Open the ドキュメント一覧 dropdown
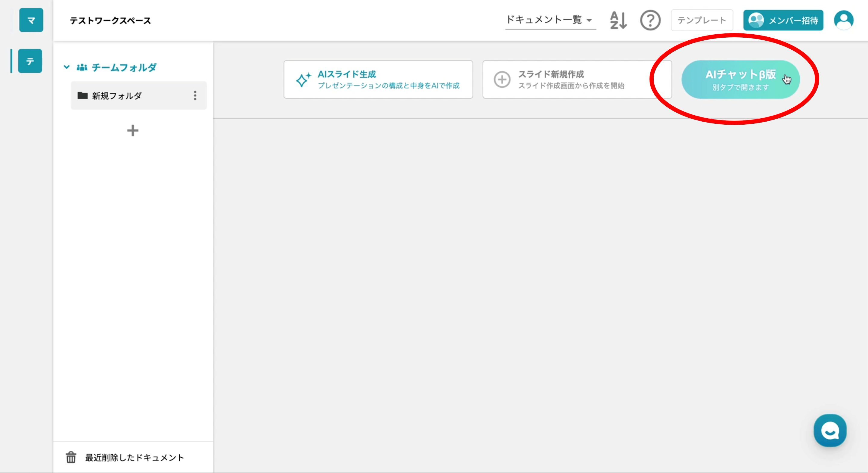 tap(550, 20)
